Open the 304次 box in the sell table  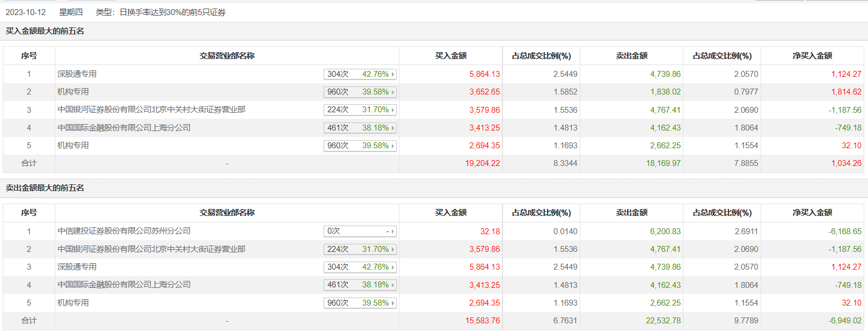tap(360, 267)
